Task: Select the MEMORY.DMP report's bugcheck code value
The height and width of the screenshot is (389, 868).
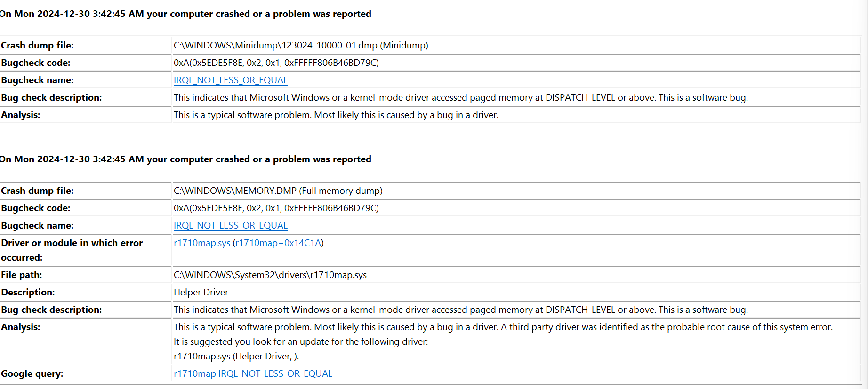Action: point(276,208)
